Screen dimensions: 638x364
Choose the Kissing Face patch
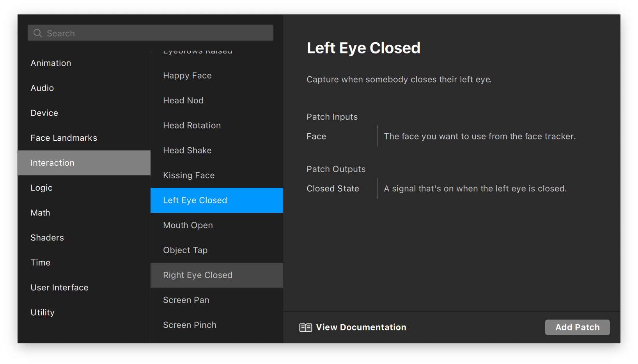click(189, 175)
